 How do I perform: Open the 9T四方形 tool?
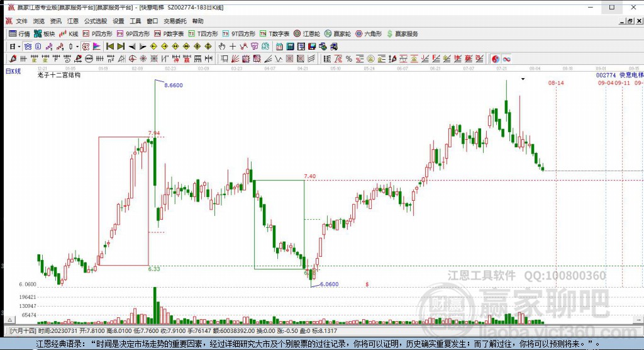[x=238, y=34]
